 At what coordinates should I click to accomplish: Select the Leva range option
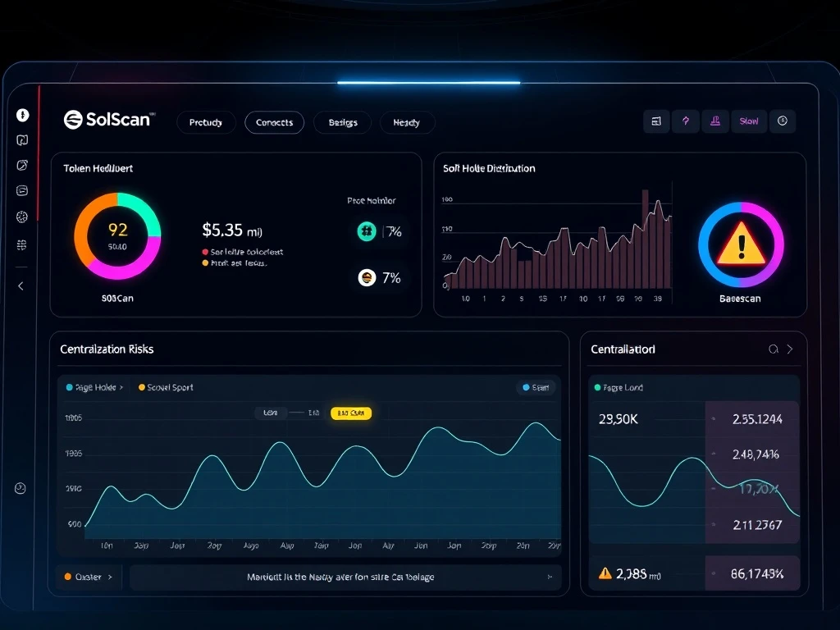pos(270,413)
